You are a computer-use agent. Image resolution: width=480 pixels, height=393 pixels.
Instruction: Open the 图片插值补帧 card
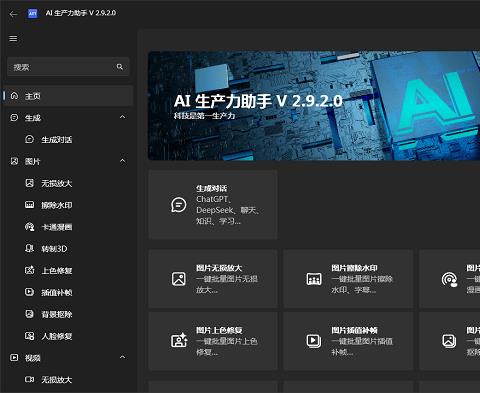click(348, 341)
